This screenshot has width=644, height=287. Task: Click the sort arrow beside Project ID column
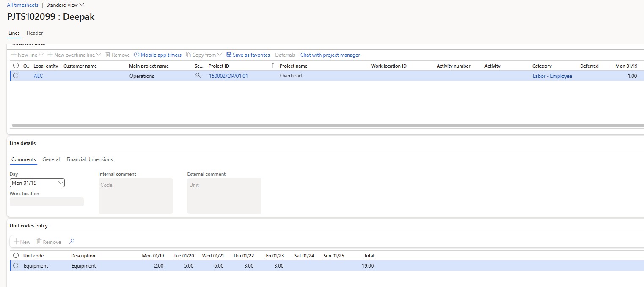[x=273, y=66]
